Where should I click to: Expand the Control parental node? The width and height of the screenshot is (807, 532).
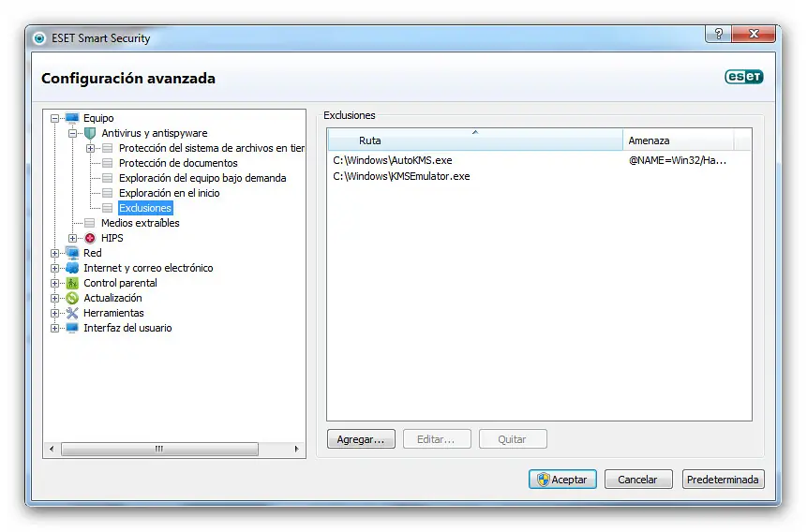pyautogui.click(x=54, y=283)
